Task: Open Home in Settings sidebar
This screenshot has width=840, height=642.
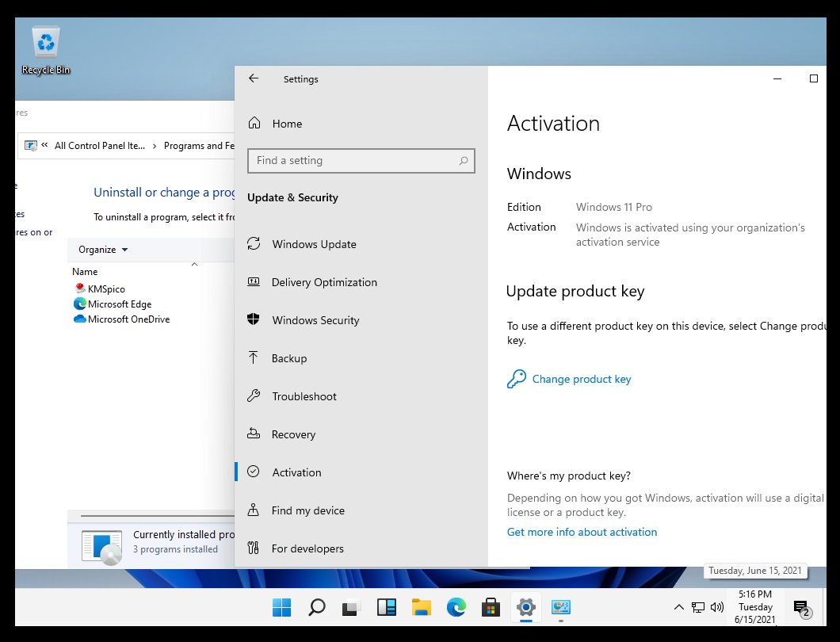Action: pyautogui.click(x=361, y=124)
